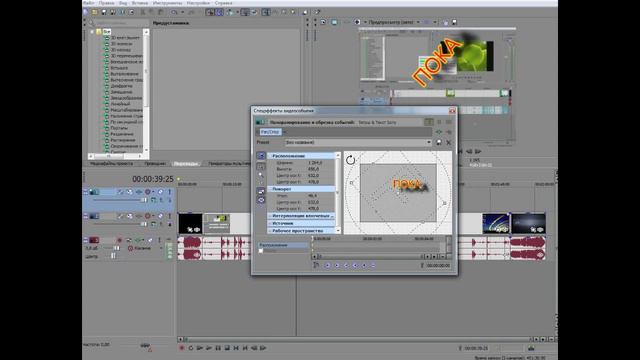Open the Справка menu
The height and width of the screenshot is (360, 640).
(223, 3)
